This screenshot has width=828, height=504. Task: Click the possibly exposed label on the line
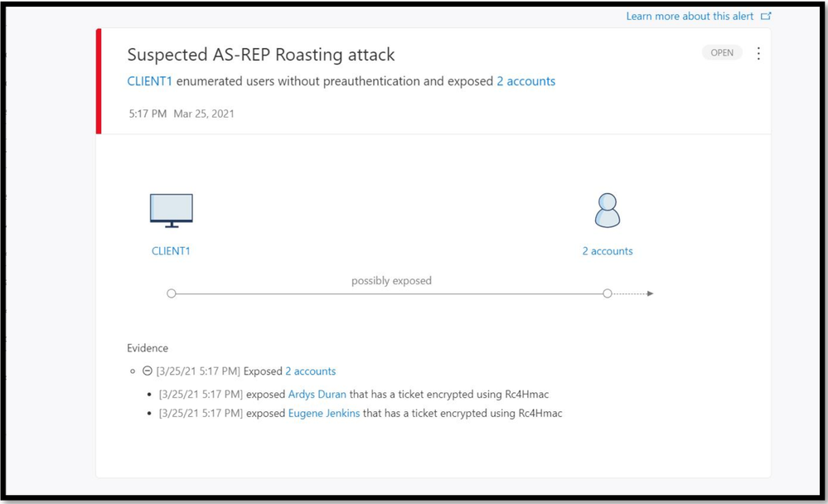pyautogui.click(x=391, y=281)
